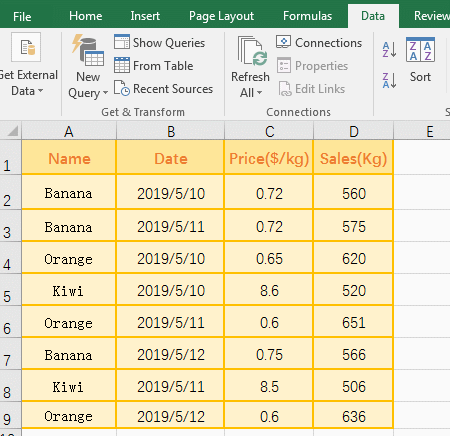
Task: Select row 9 header
Action: pyautogui.click(x=10, y=415)
